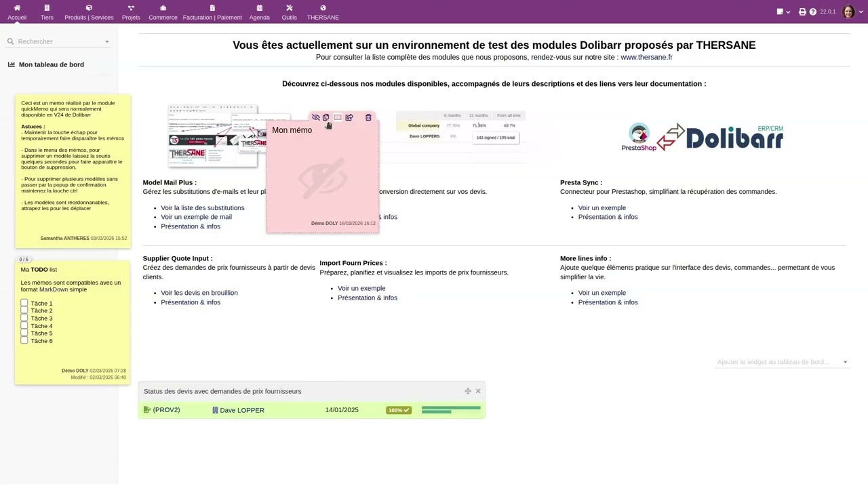The image size is (868, 488).
Task: Click the 100% status badge
Action: (399, 410)
